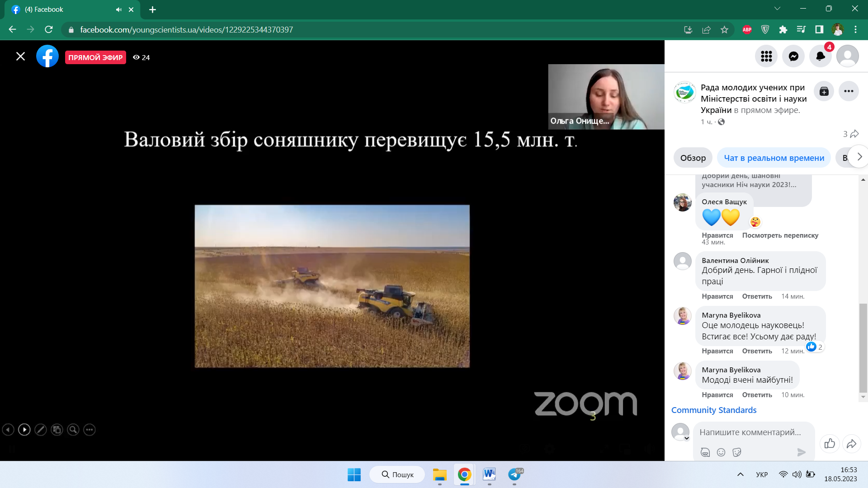Click the save video icon beside page name
Viewport: 868px width, 488px height.
[x=824, y=91]
